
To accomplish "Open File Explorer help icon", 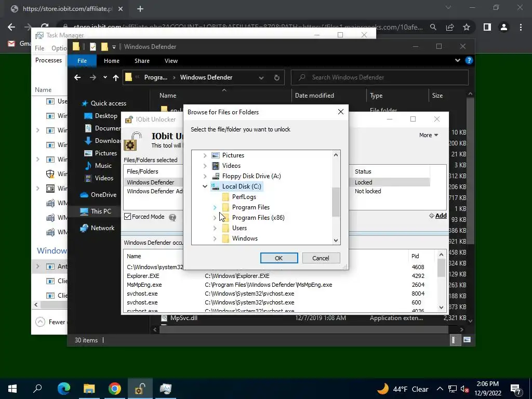I will [x=469, y=60].
